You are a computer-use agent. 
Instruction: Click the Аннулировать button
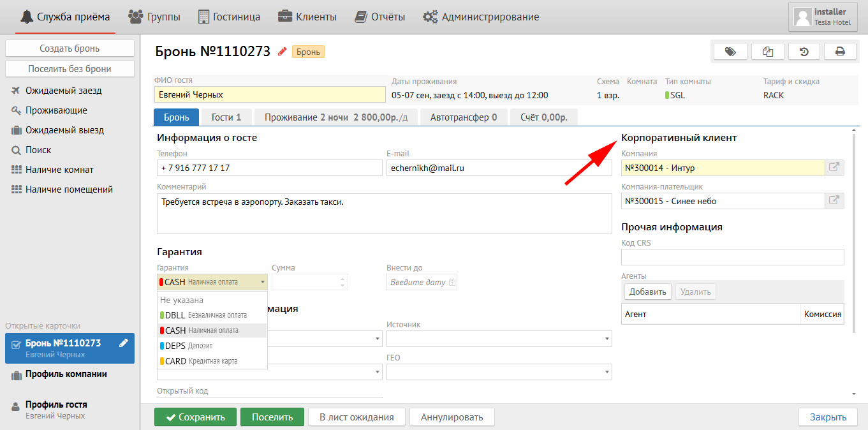point(452,417)
